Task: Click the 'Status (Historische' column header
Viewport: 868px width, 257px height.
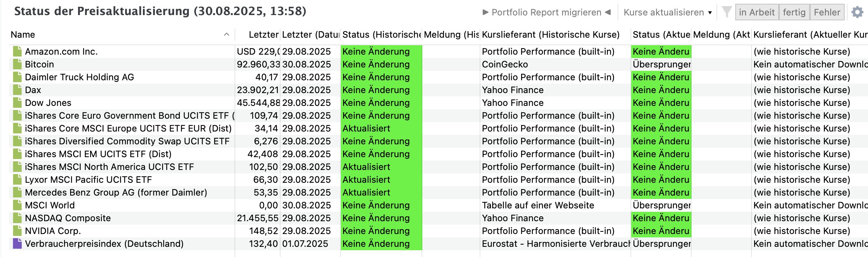Action: pyautogui.click(x=381, y=35)
